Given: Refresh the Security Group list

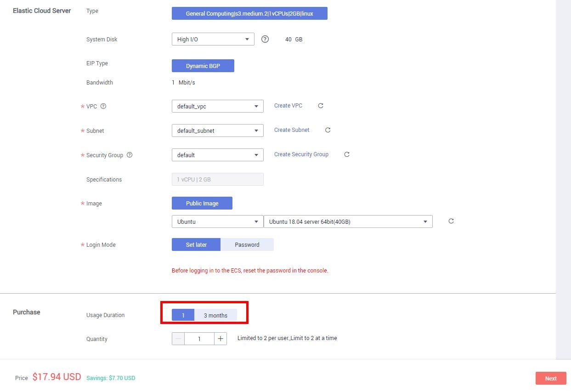Looking at the screenshot, I should pyautogui.click(x=347, y=154).
